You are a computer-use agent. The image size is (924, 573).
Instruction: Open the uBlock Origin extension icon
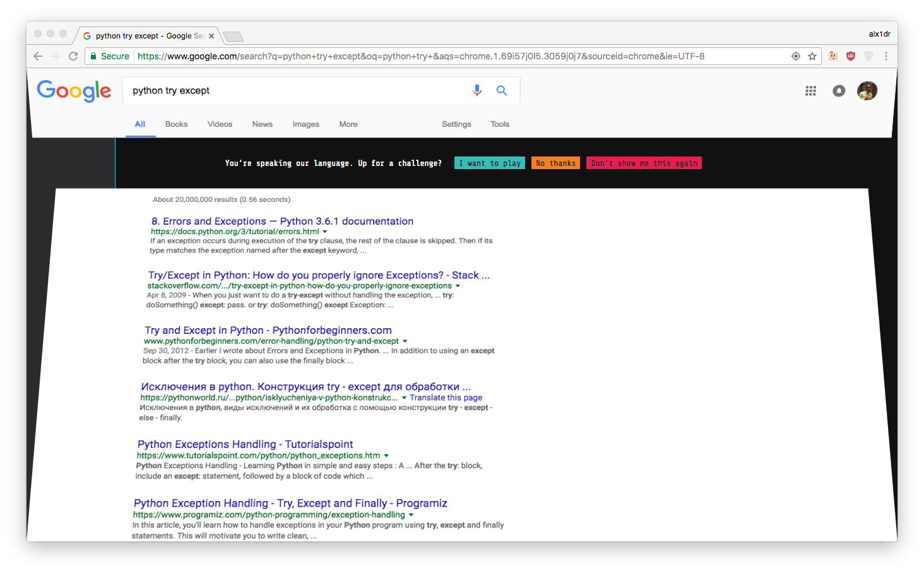(851, 56)
